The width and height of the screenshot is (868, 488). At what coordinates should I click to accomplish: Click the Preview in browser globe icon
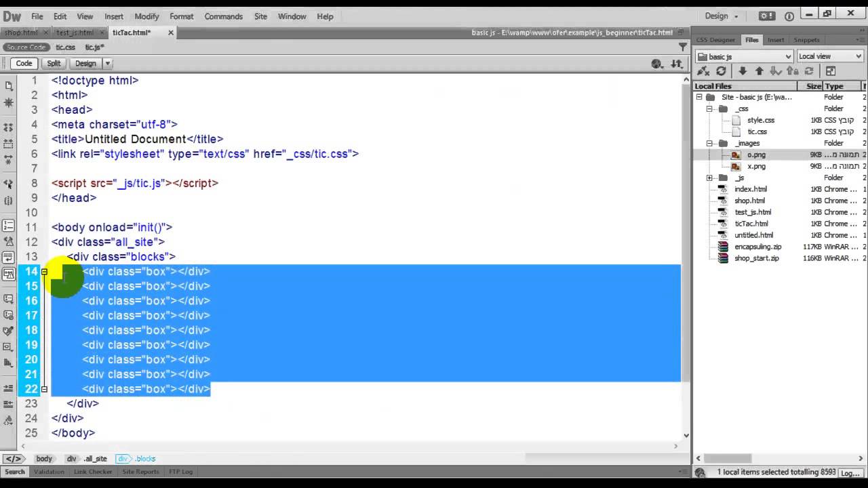pyautogui.click(x=656, y=64)
